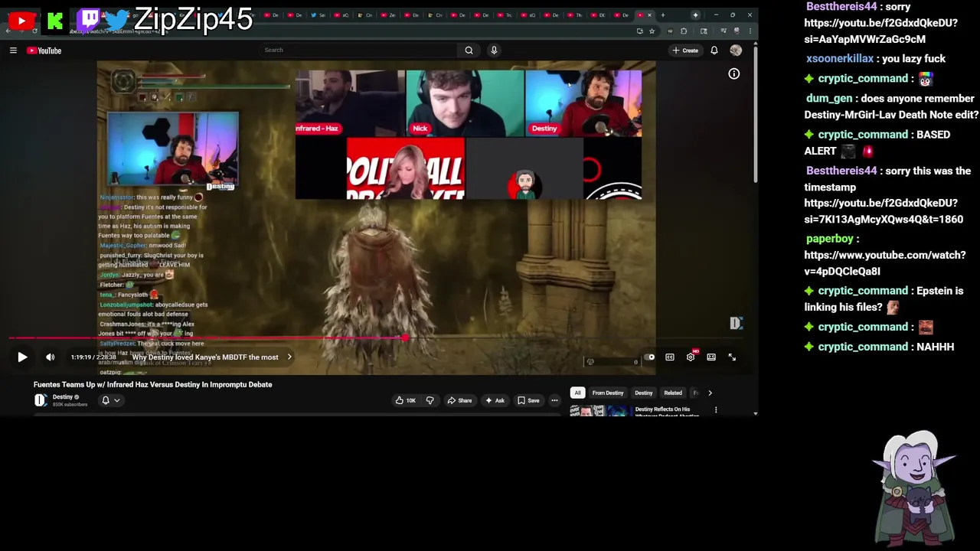Viewport: 980px width, 551px height.
Task: Click the username dum_gen in chat
Action: pos(829,99)
